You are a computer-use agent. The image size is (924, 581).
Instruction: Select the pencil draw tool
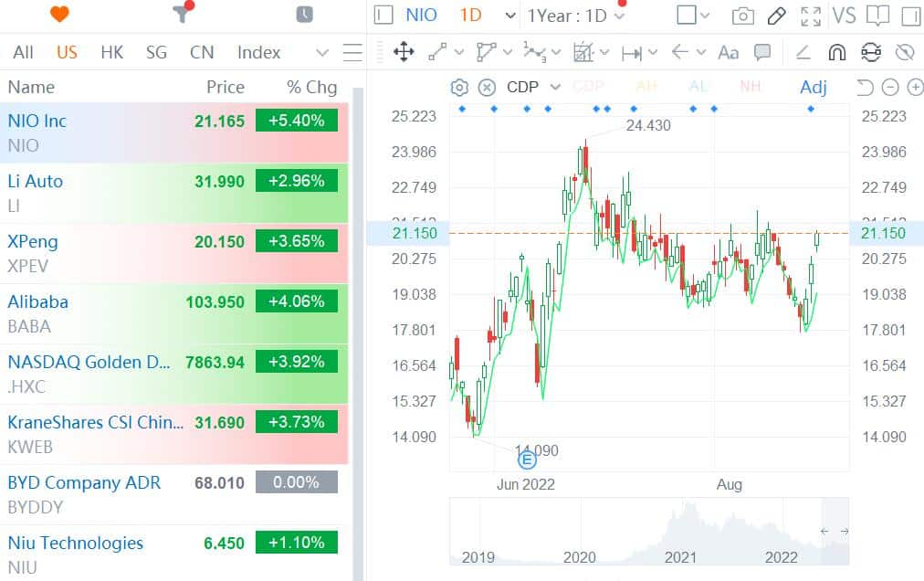click(776, 16)
